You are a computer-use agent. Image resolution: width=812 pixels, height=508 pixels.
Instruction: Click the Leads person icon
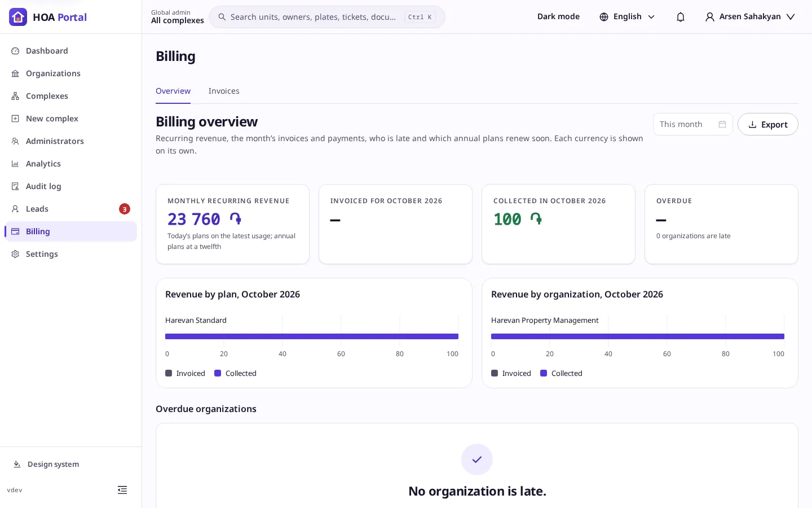(x=15, y=209)
